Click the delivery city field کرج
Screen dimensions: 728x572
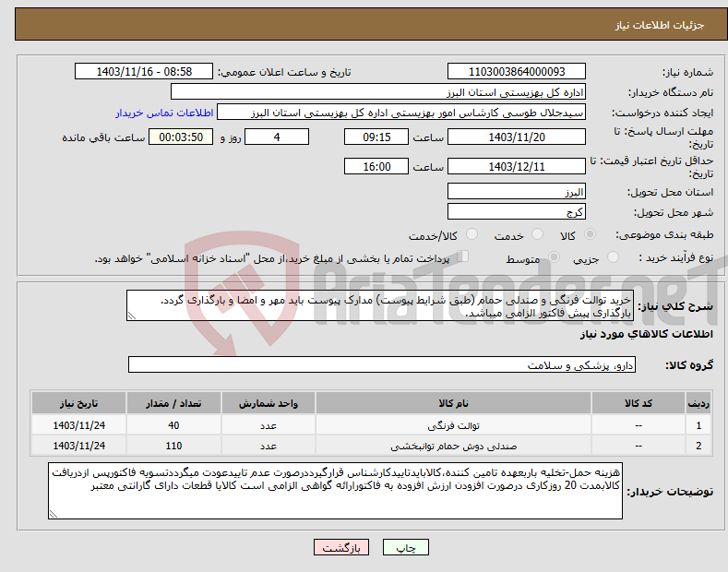click(x=517, y=211)
